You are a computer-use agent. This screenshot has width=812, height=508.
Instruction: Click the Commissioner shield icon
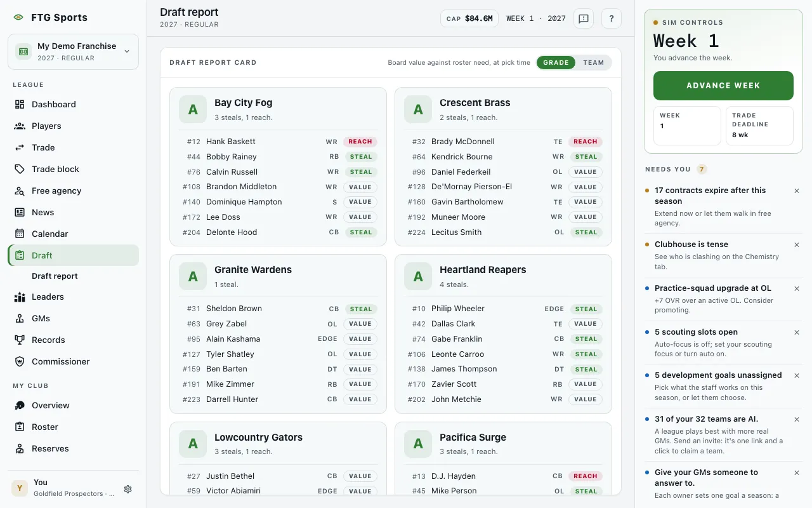[x=20, y=361]
